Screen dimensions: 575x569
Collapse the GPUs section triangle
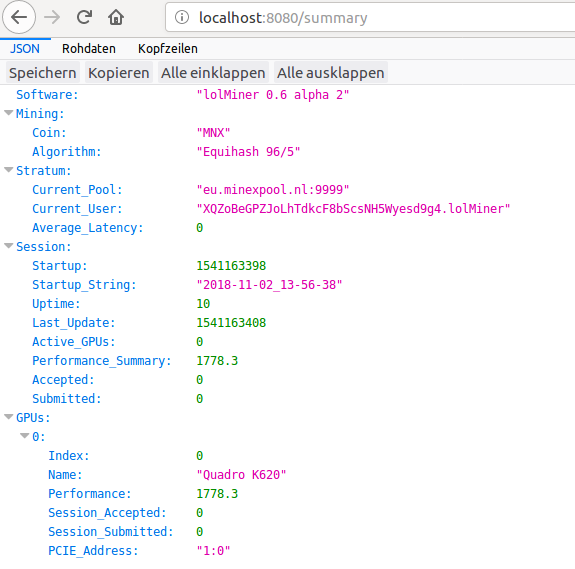pyautogui.click(x=9, y=417)
